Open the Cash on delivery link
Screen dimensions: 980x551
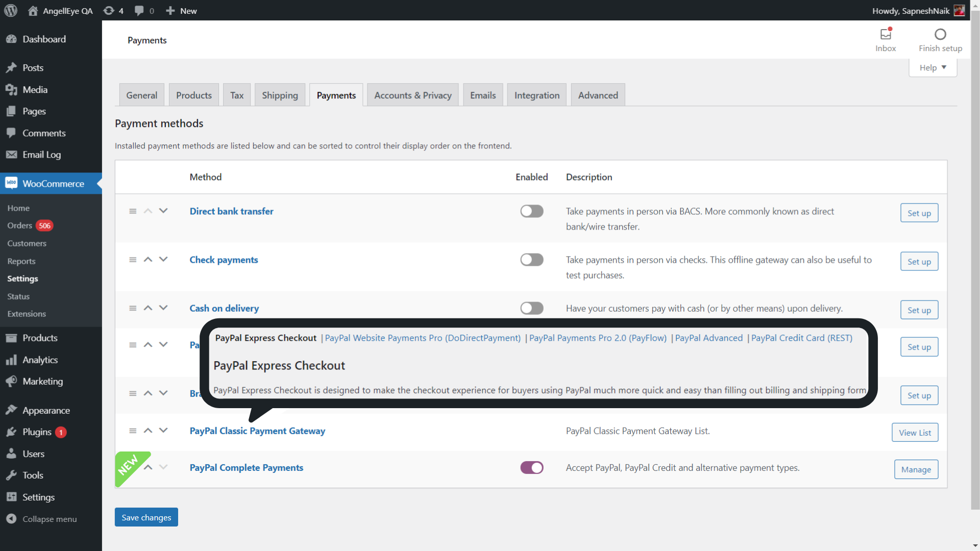224,308
